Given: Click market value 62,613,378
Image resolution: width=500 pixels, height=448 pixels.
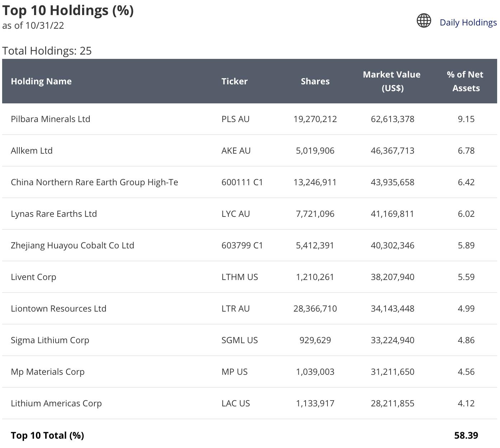Looking at the screenshot, I should [393, 119].
